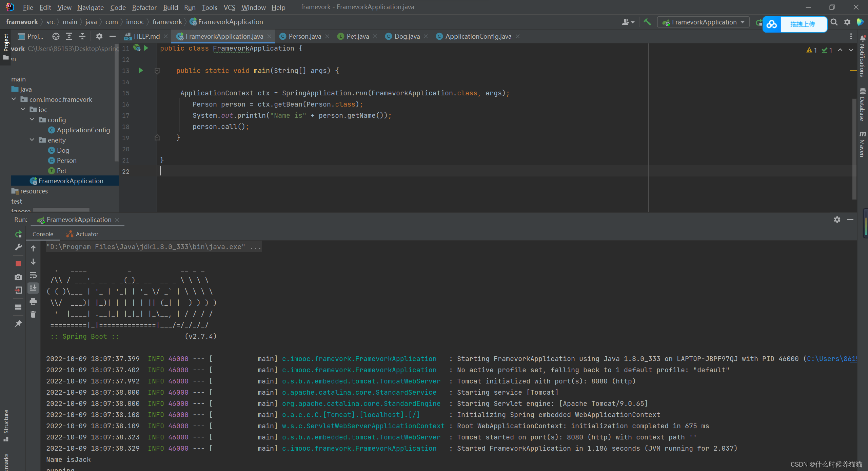Open the Refactor menu
Screen dimensions: 868x471
(144, 7)
